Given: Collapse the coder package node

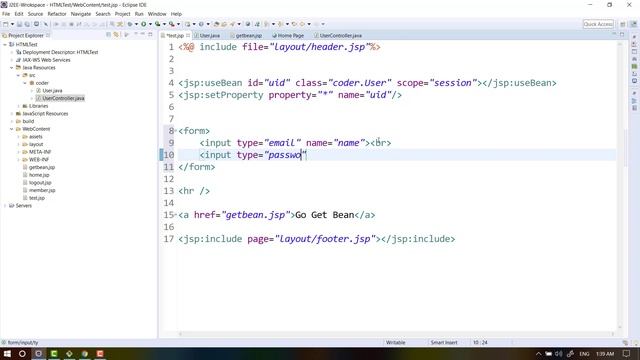Looking at the screenshot, I should (25, 83).
